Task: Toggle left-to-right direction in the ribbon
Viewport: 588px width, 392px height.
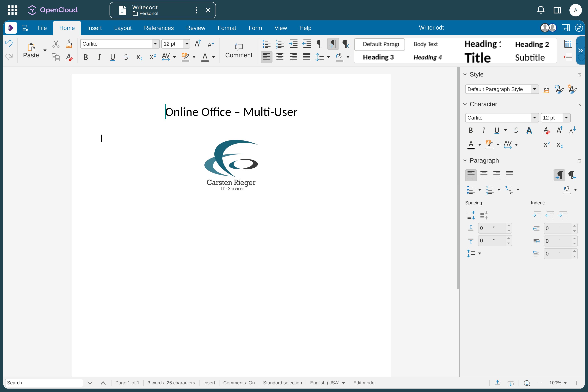Action: 333,44
